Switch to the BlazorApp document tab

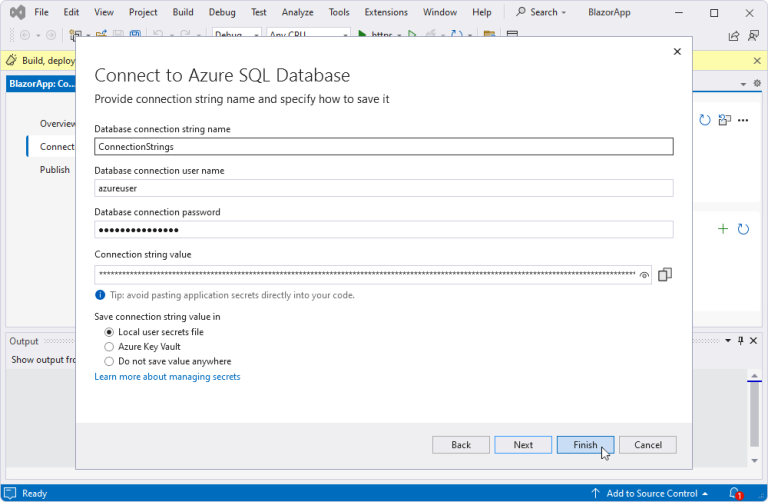(x=42, y=84)
